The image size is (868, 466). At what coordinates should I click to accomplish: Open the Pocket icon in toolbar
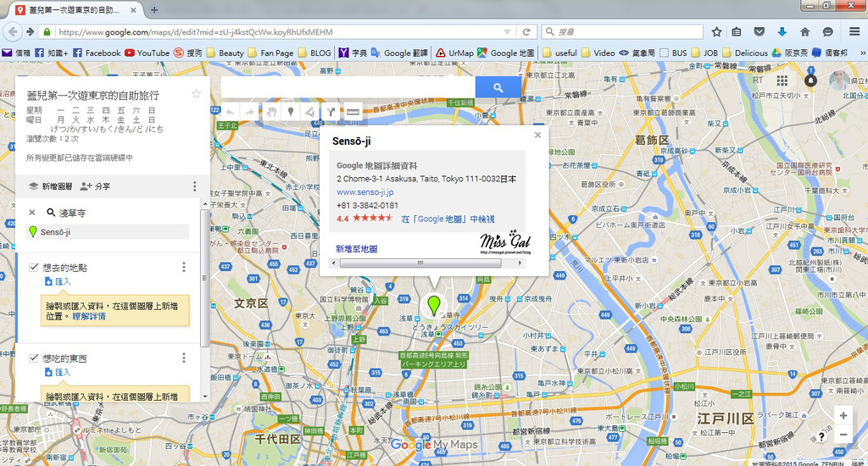pyautogui.click(x=759, y=32)
